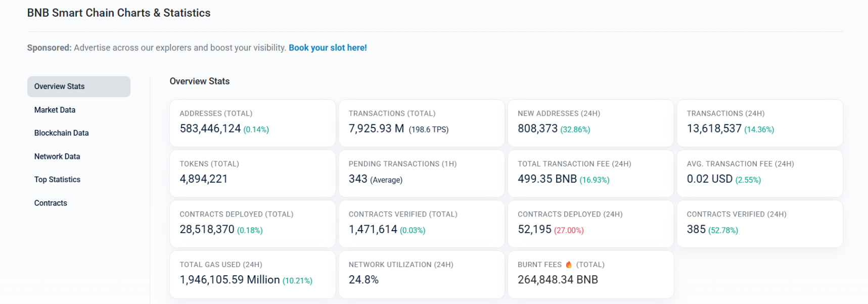Click the 0.02 USD average fee value
Image resolution: width=868 pixels, height=304 pixels.
pos(710,179)
